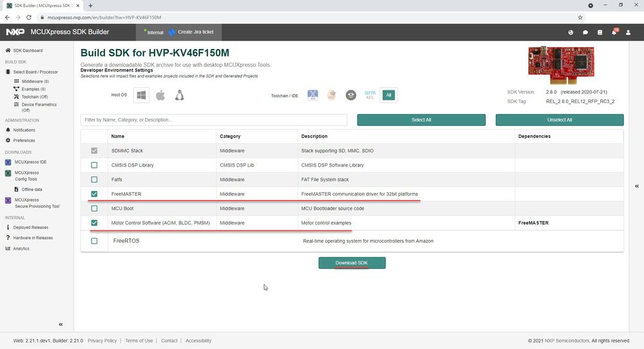Choose the IAR toolchain icon
Image resolution: width=644 pixels, height=349 pixels.
point(351,95)
